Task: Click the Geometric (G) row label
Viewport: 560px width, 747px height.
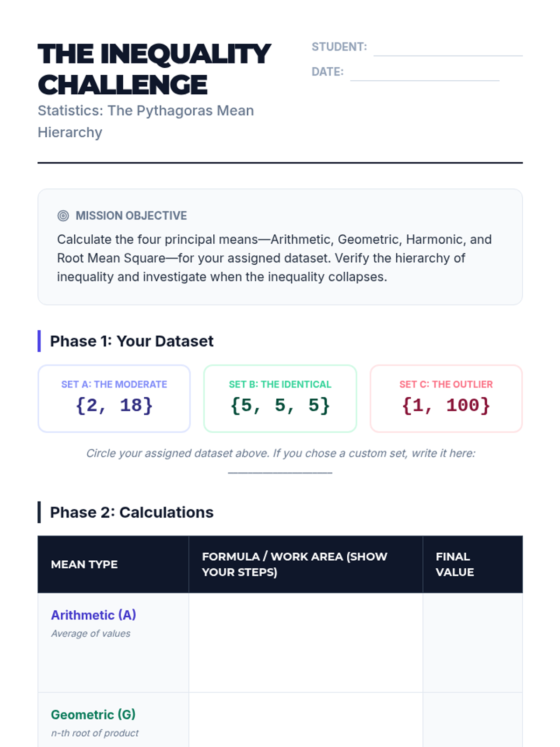Action: point(93,715)
